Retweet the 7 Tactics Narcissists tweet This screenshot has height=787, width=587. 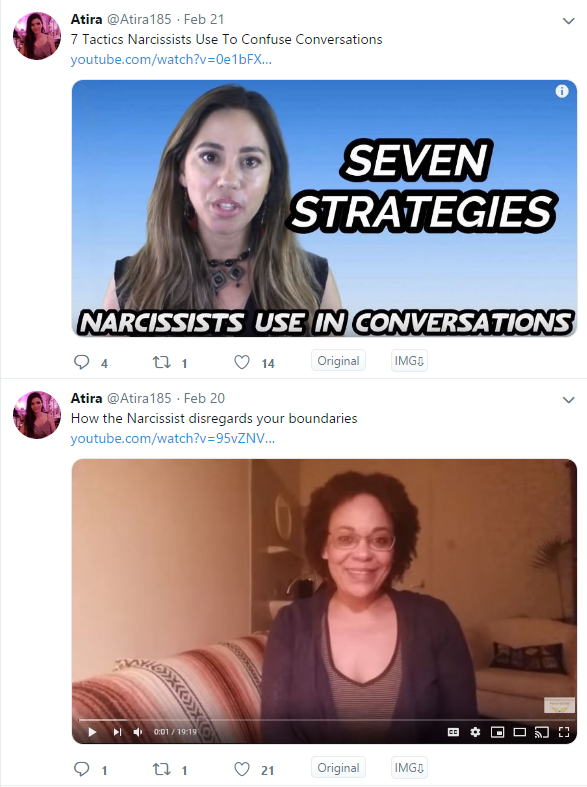pyautogui.click(x=162, y=362)
